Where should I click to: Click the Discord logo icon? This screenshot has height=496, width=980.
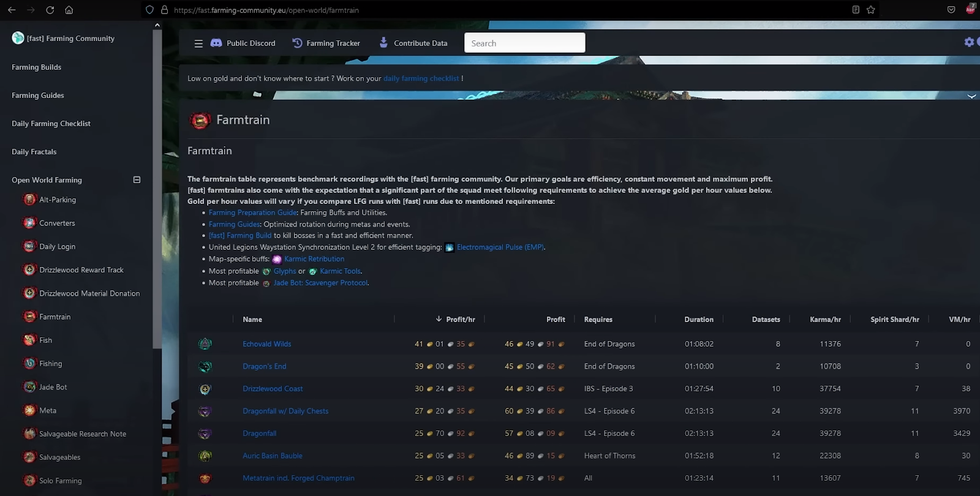coord(216,43)
